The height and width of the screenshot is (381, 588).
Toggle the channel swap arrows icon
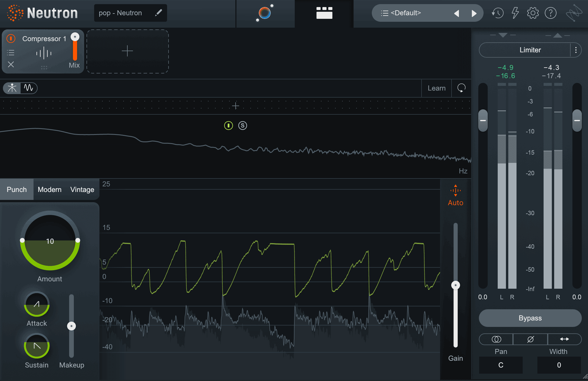click(564, 339)
